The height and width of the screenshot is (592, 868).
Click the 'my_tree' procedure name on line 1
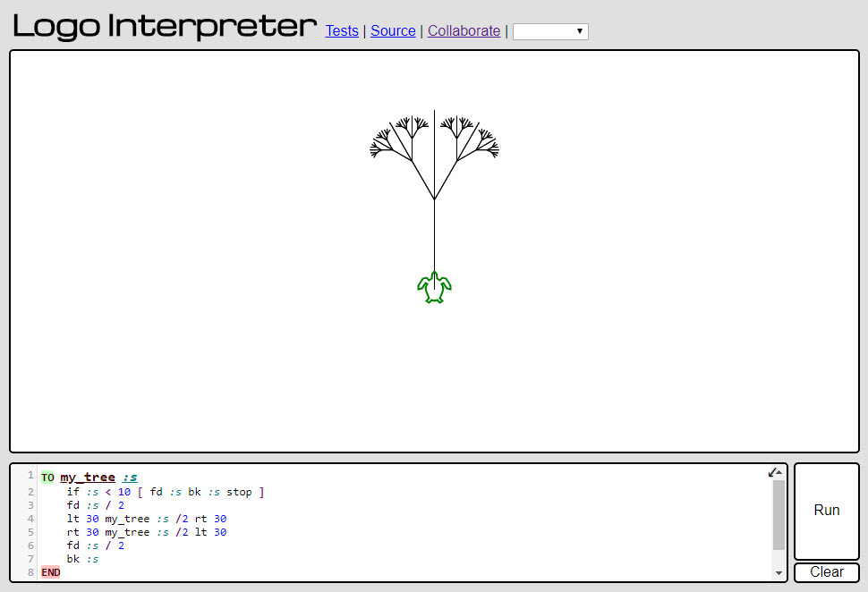click(88, 478)
